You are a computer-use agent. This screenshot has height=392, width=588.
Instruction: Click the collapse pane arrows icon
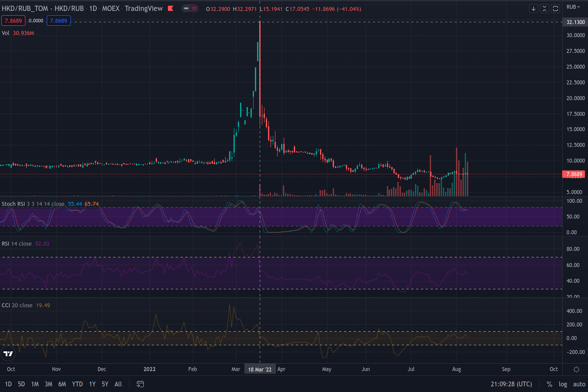point(545,8)
